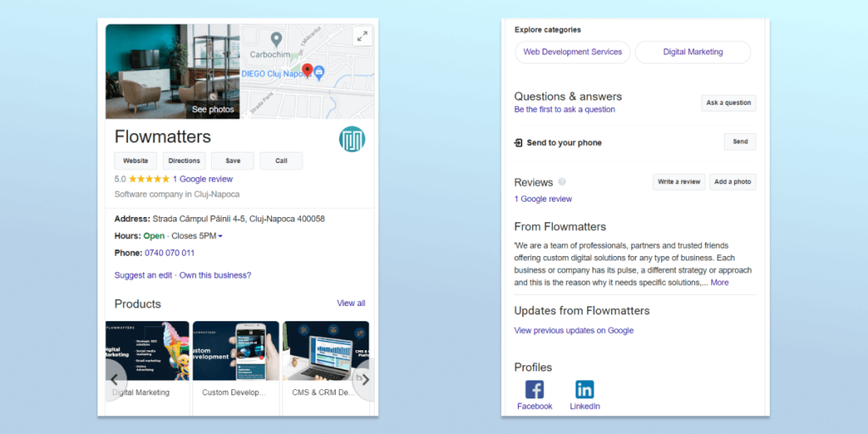The height and width of the screenshot is (434, 868).
Task: Click the Flowmatters round logo
Action: pos(352,138)
